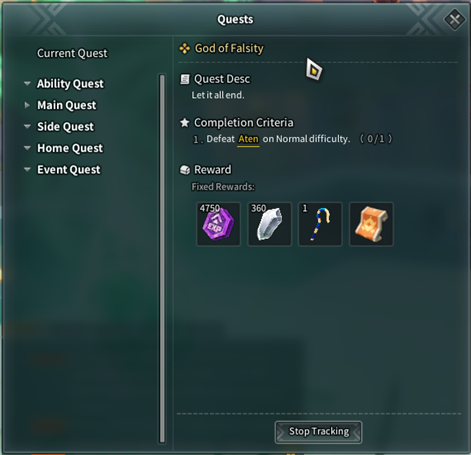The width and height of the screenshot is (471, 455).
Task: Collapse the Side Quest arrow
Action: (x=27, y=126)
